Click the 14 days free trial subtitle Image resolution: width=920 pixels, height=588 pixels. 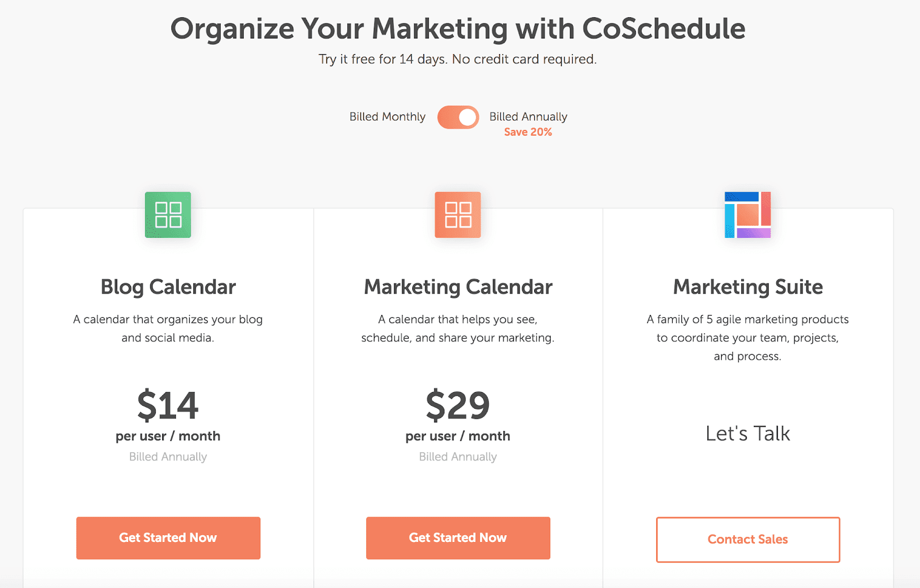tap(458, 59)
